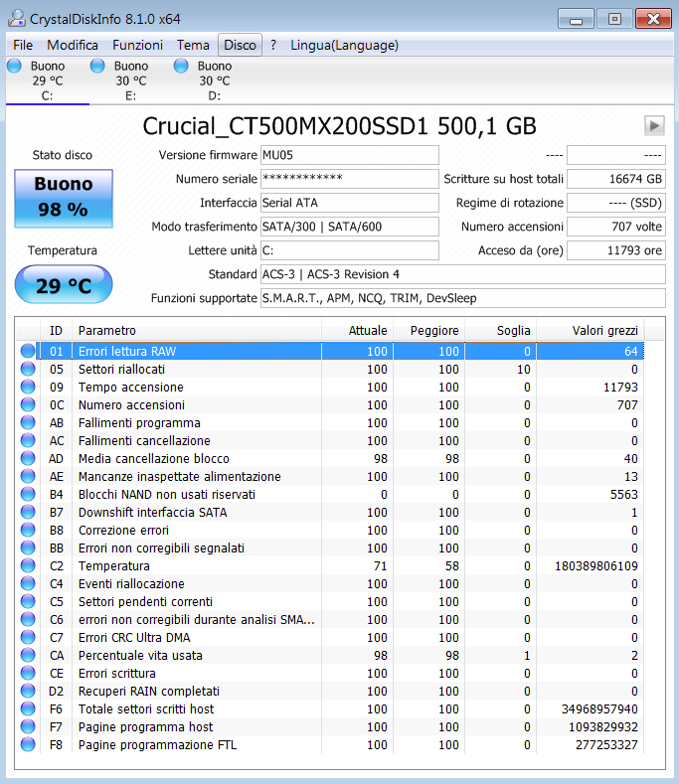Screen dimensions: 679x784
Task: Click status orb of Fallimenti programma row
Action: pos(28,423)
